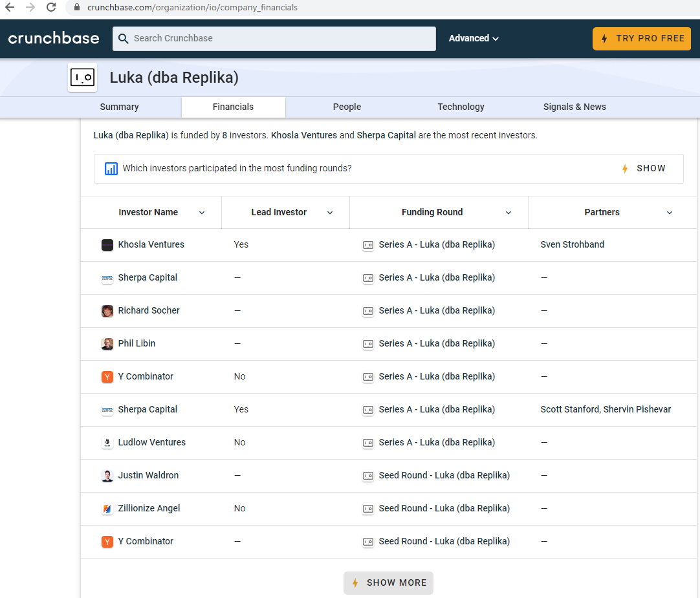Click the Khosla Ventures logo icon

tap(107, 245)
